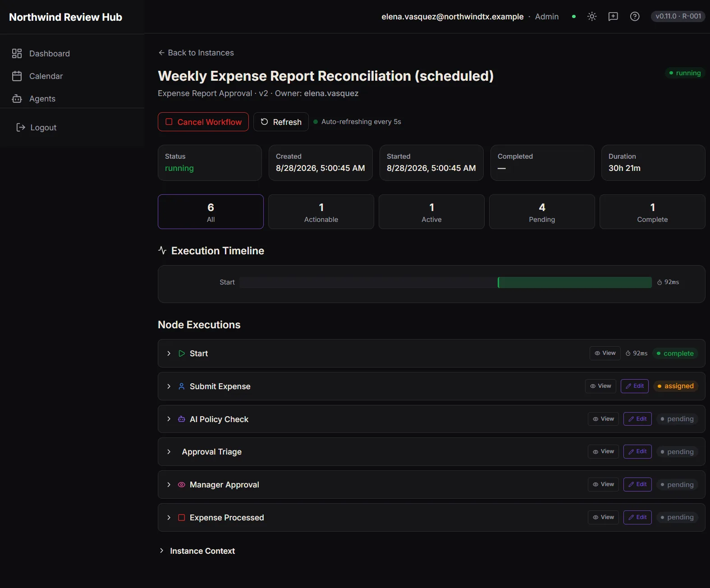Edit the Manager Approval node
The image size is (710, 588).
(x=637, y=484)
